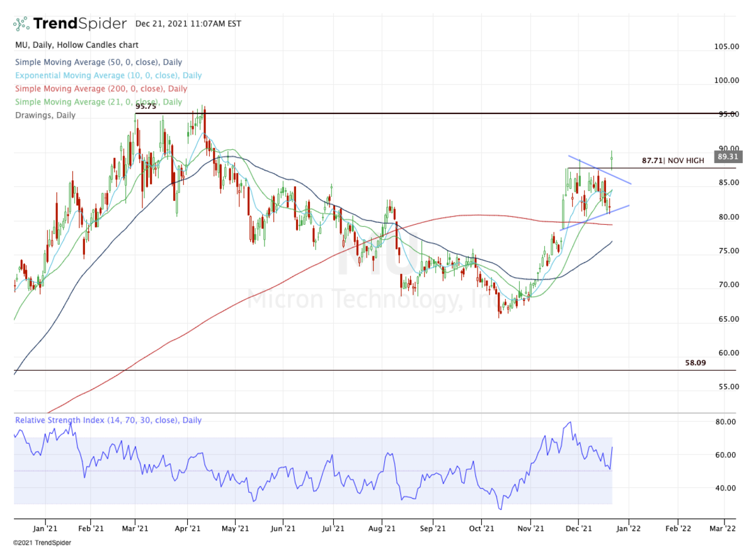Click the MU, Daily, Hollow Candles chart title

pos(76,45)
